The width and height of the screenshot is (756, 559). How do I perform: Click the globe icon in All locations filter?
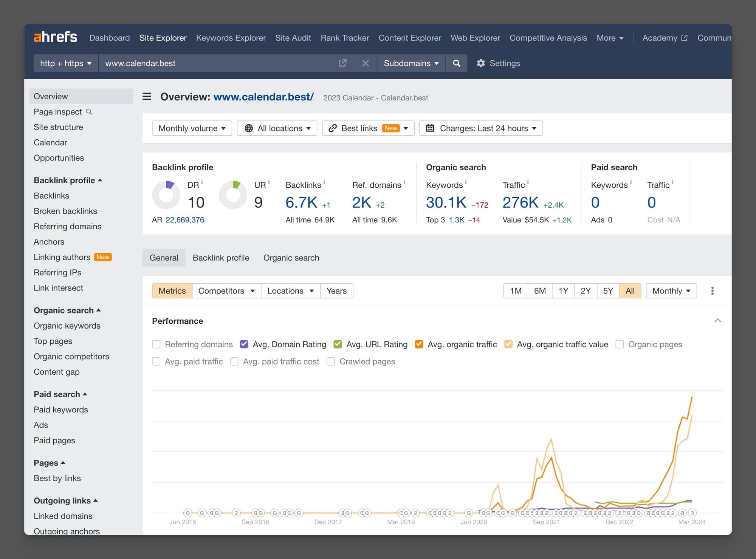click(248, 128)
